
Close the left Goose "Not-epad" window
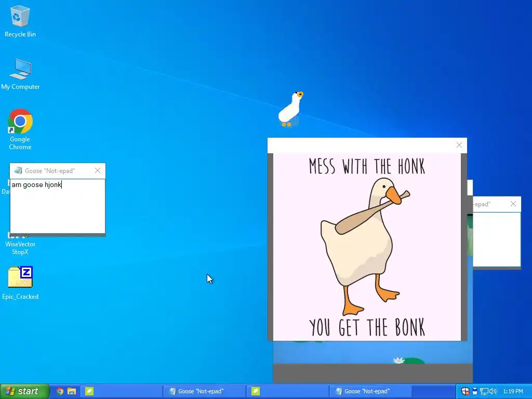tap(98, 170)
